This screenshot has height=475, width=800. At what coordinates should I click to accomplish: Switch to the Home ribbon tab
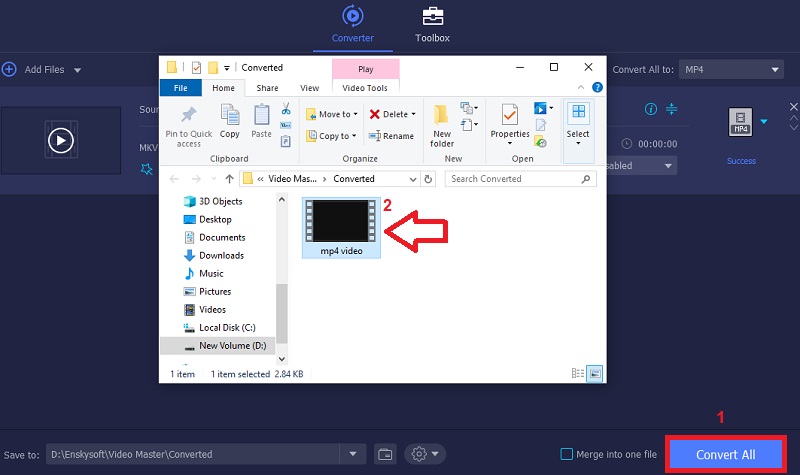tap(223, 88)
